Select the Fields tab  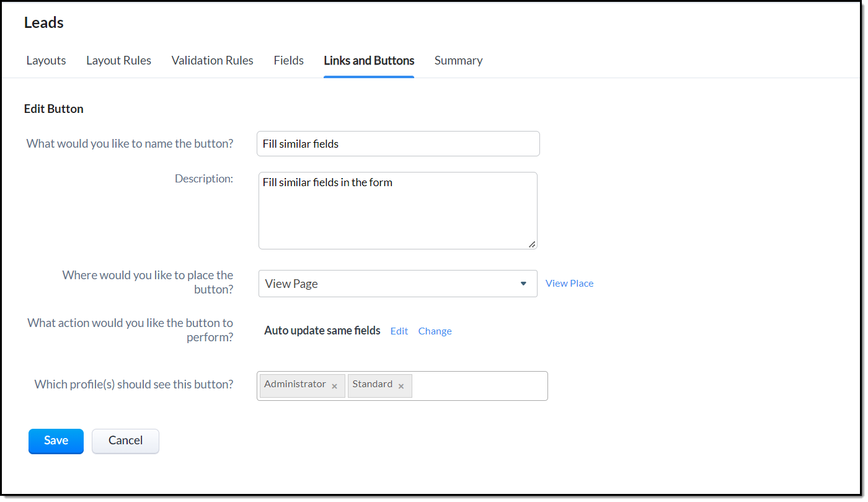288,60
